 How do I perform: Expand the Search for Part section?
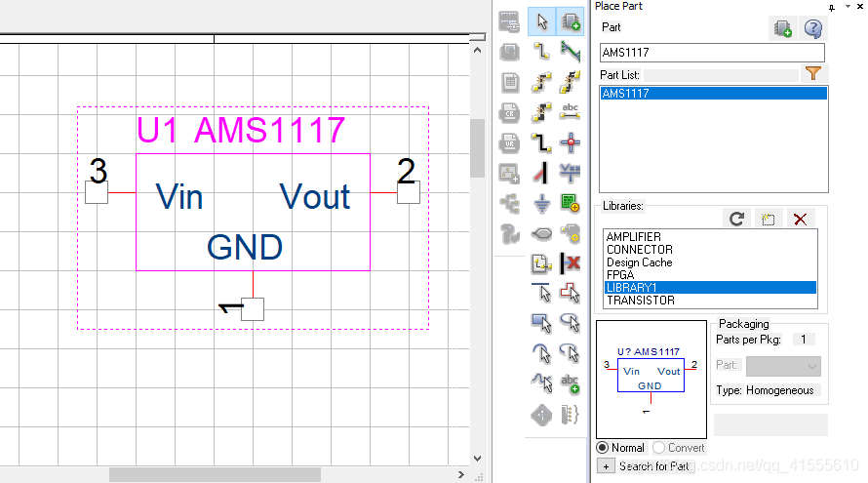click(606, 466)
